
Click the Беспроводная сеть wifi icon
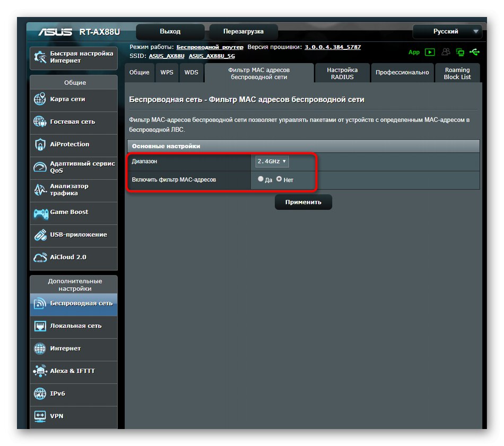(40, 303)
